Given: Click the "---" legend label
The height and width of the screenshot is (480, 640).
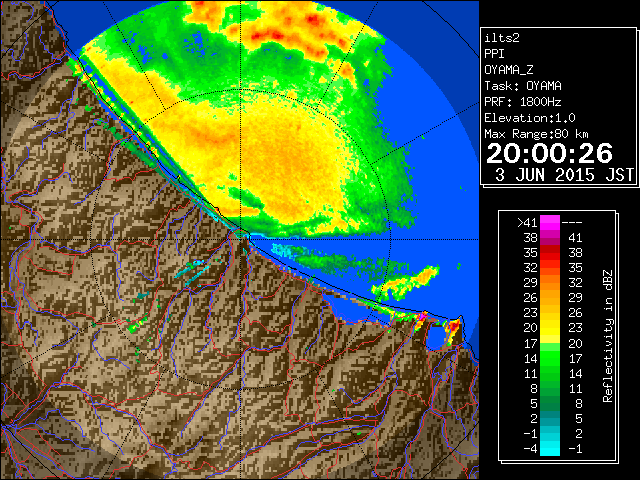Looking at the screenshot, I should tap(572, 223).
